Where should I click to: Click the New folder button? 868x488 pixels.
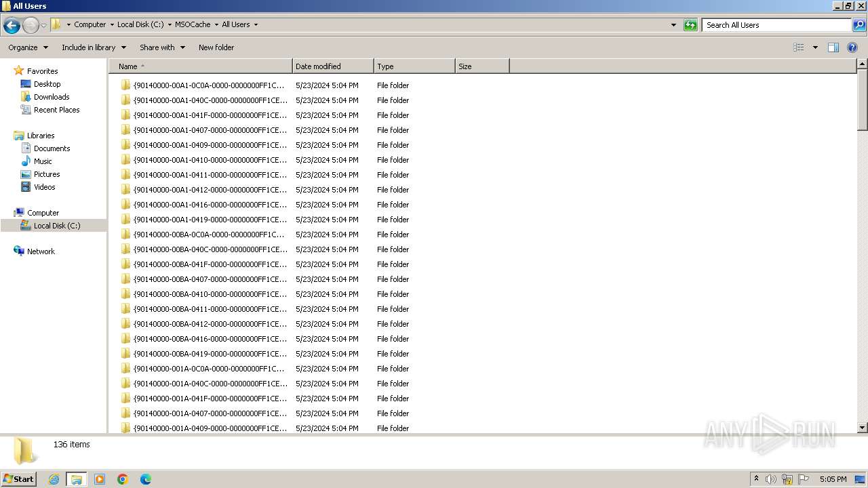216,47
